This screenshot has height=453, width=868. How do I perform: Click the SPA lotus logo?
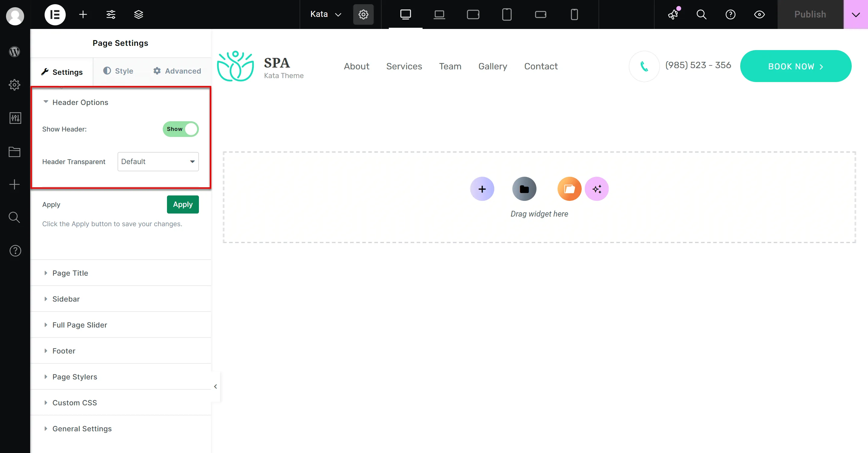tap(235, 66)
